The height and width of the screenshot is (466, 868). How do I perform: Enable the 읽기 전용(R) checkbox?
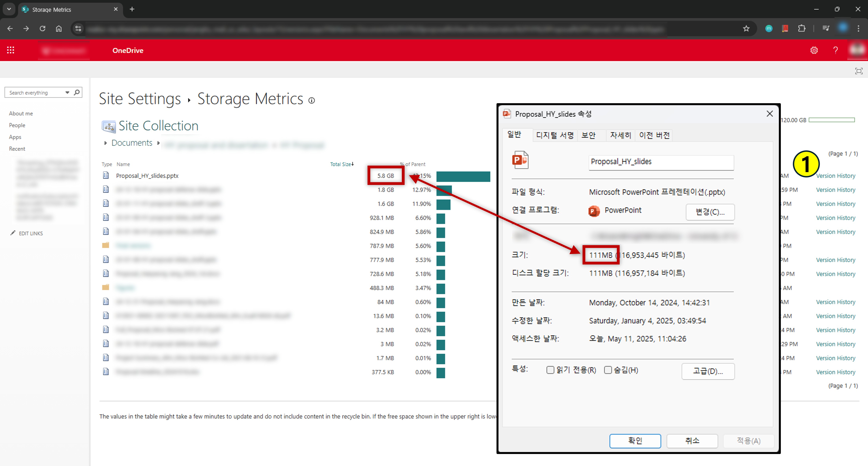pyautogui.click(x=550, y=369)
